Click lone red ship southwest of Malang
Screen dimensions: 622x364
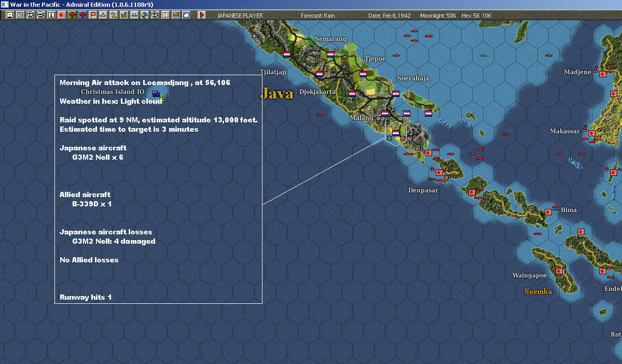click(320, 115)
